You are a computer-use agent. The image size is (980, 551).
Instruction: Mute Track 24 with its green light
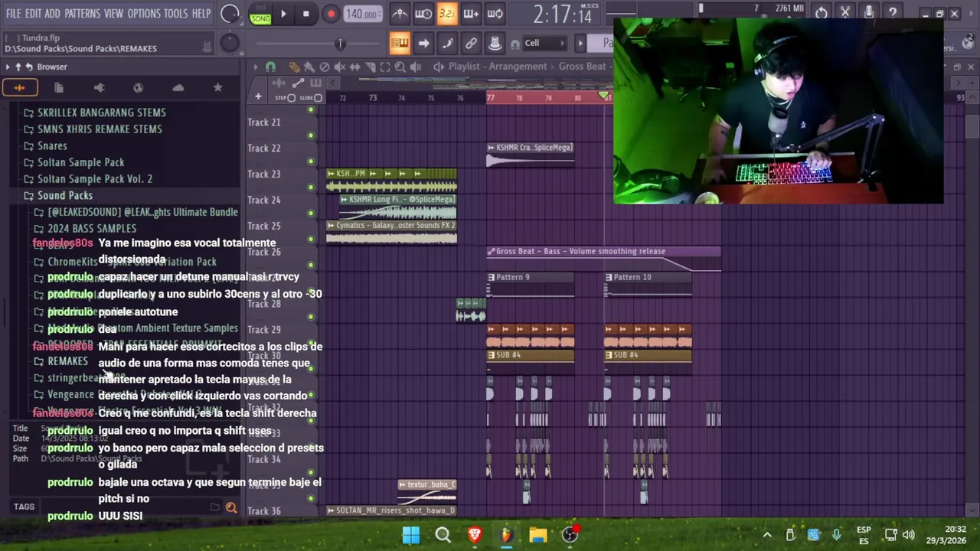311,213
